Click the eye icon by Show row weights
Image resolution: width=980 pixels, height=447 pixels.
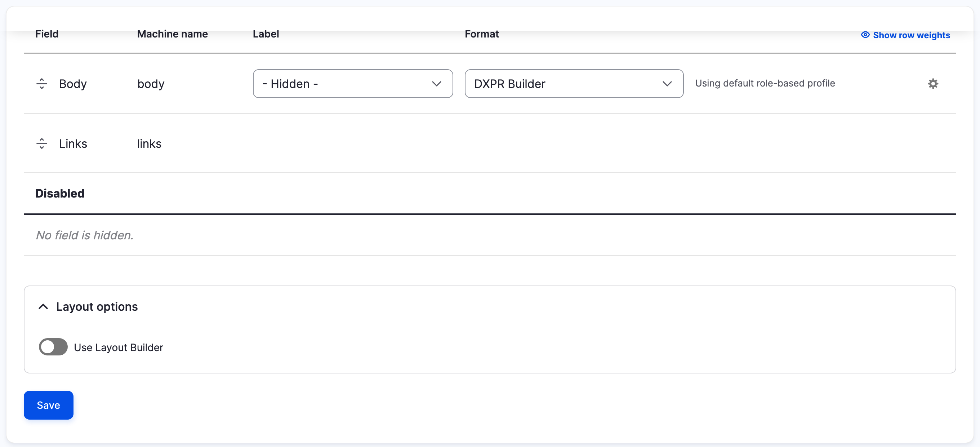[x=865, y=35]
